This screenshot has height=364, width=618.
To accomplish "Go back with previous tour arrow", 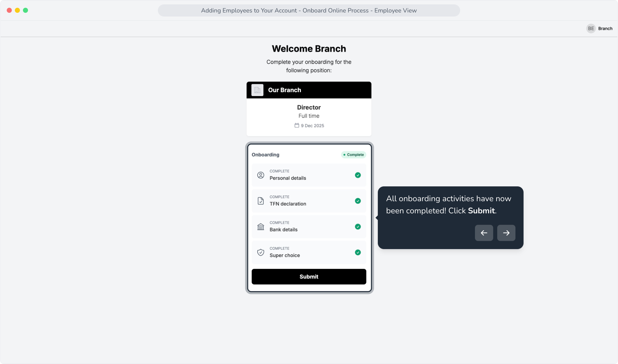I will pyautogui.click(x=484, y=233).
